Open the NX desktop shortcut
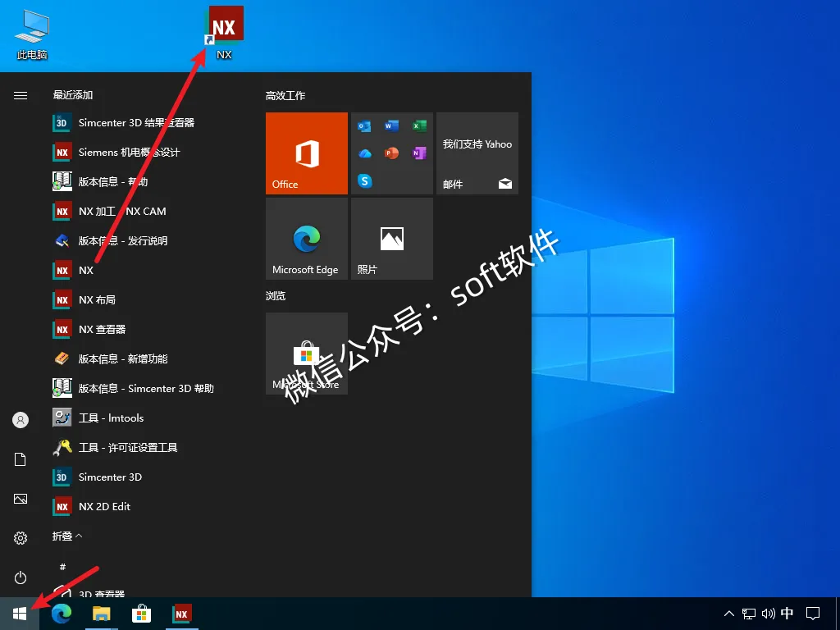 coord(224,32)
